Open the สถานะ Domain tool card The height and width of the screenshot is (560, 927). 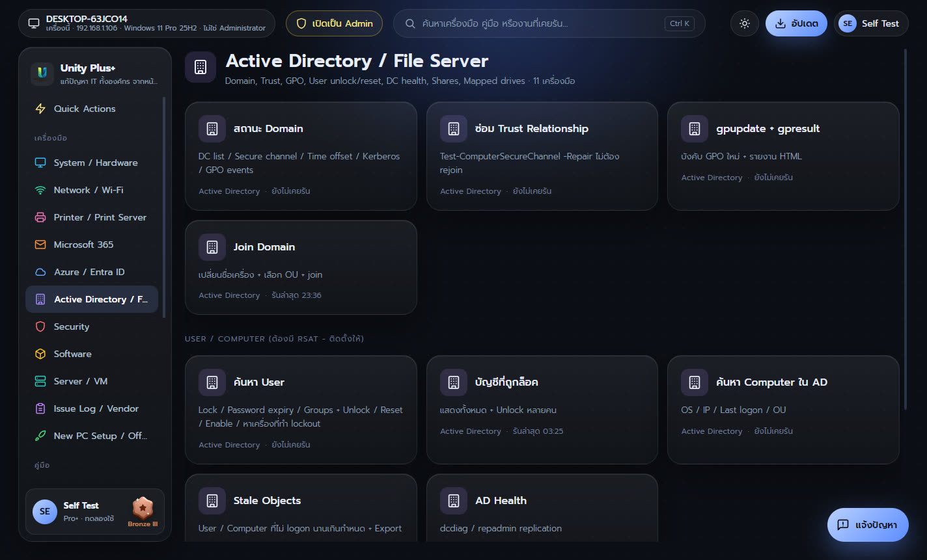[x=301, y=156]
